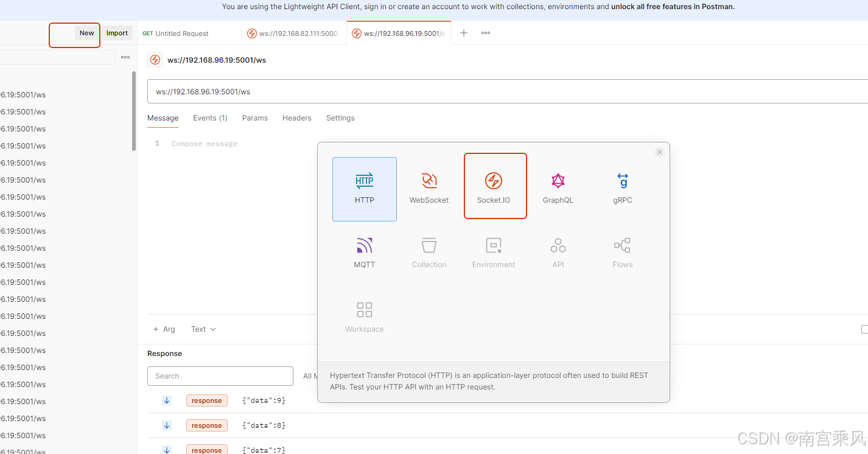Click the {"data":9} message text
The image size is (868, 454).
264,400
